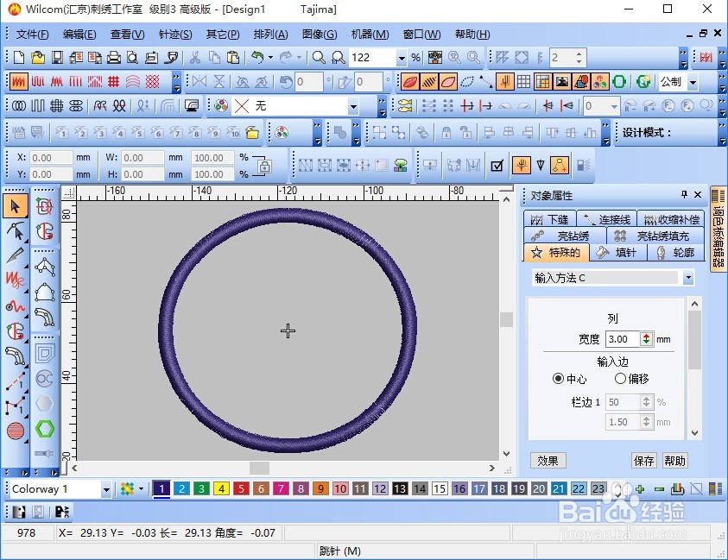Click the New design icon
This screenshot has height=560, width=728.
tap(19, 58)
